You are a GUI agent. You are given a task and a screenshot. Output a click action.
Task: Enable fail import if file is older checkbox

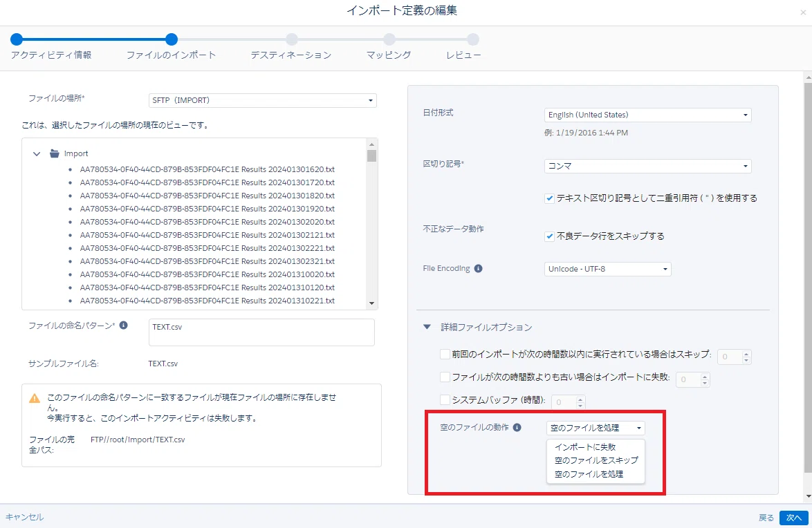click(445, 377)
